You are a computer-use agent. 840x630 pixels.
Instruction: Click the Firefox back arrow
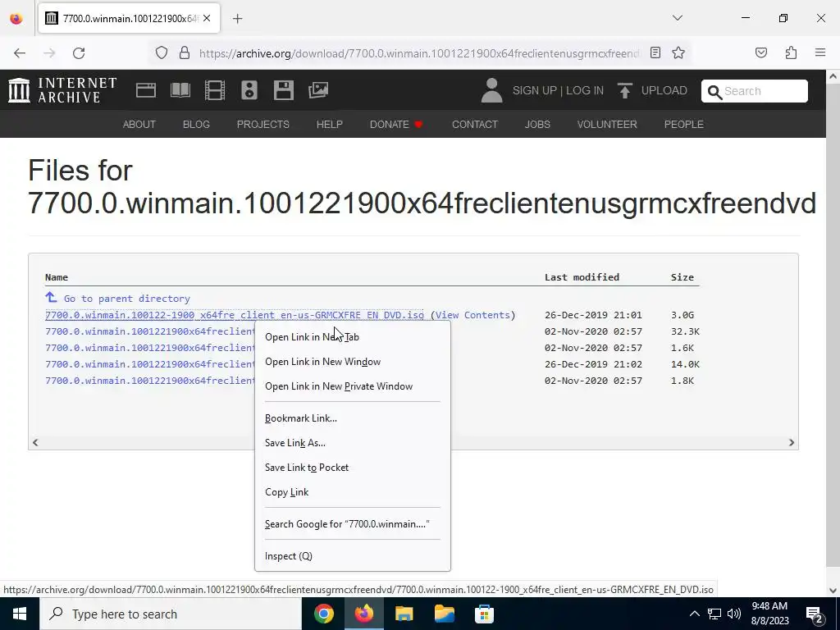(x=20, y=53)
